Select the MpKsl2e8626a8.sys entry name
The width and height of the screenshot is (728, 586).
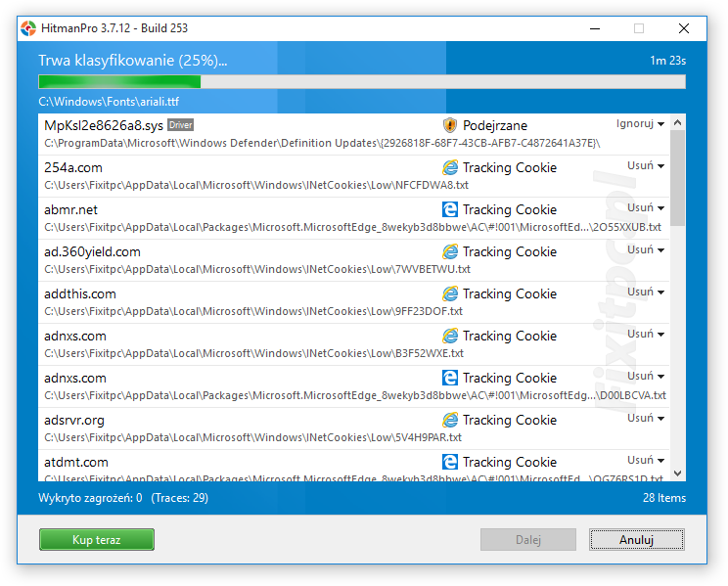(x=104, y=125)
